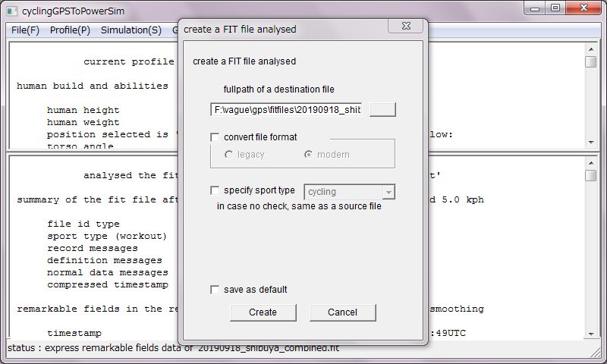This screenshot has height=364, width=607.
Task: Click upper pane scrollbar down arrow
Action: click(591, 143)
